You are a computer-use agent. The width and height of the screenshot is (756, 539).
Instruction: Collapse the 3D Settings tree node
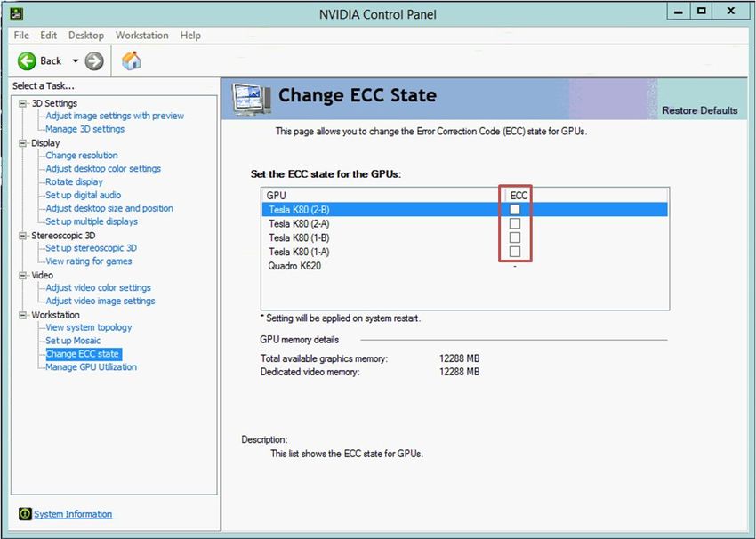22,103
